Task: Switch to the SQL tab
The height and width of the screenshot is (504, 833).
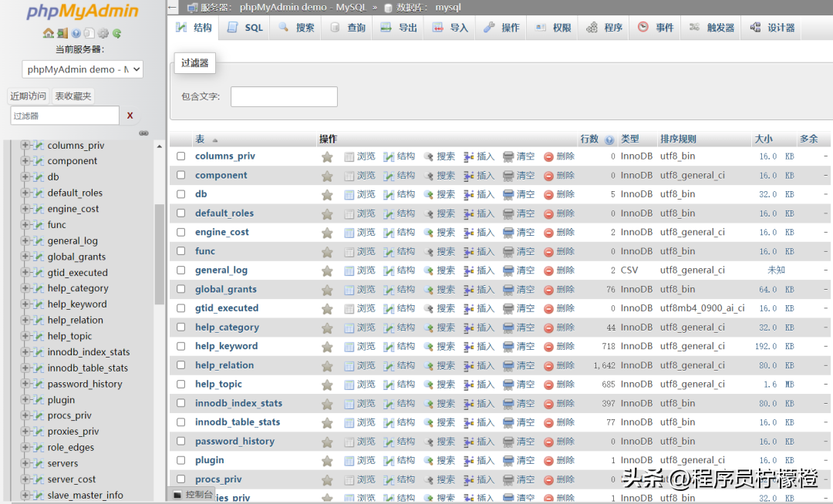Action: click(x=245, y=28)
